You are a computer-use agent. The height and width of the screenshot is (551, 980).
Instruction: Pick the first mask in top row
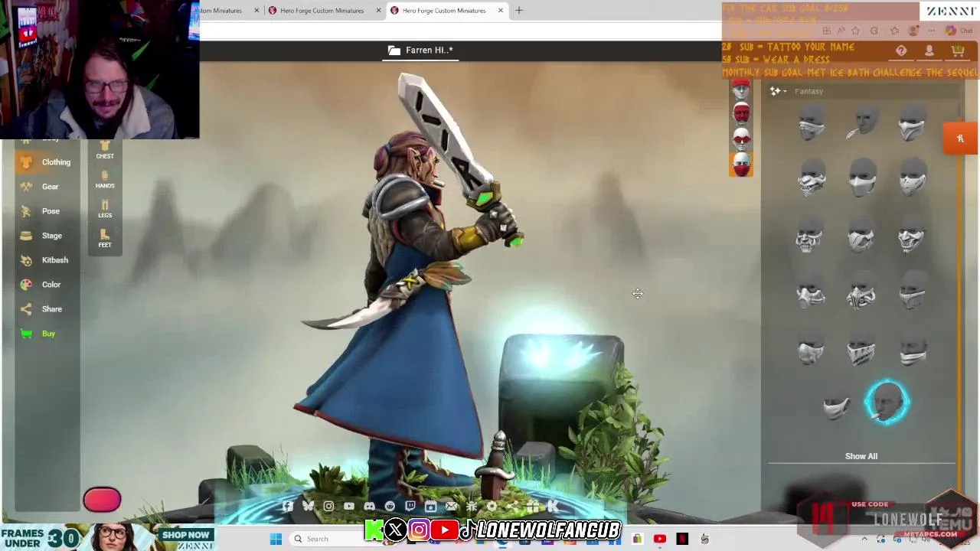[x=812, y=122]
